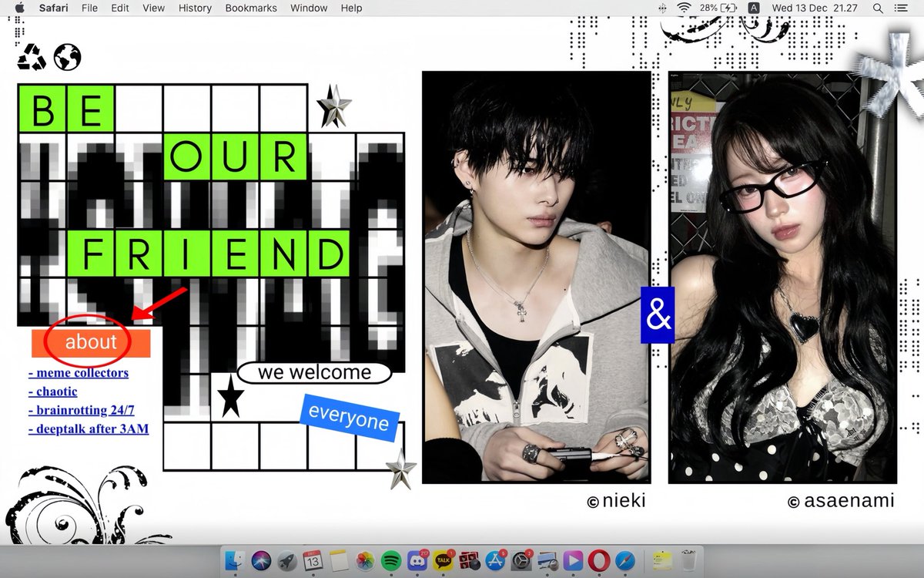
Task: Open the Trash in the Dock
Action: click(x=688, y=560)
